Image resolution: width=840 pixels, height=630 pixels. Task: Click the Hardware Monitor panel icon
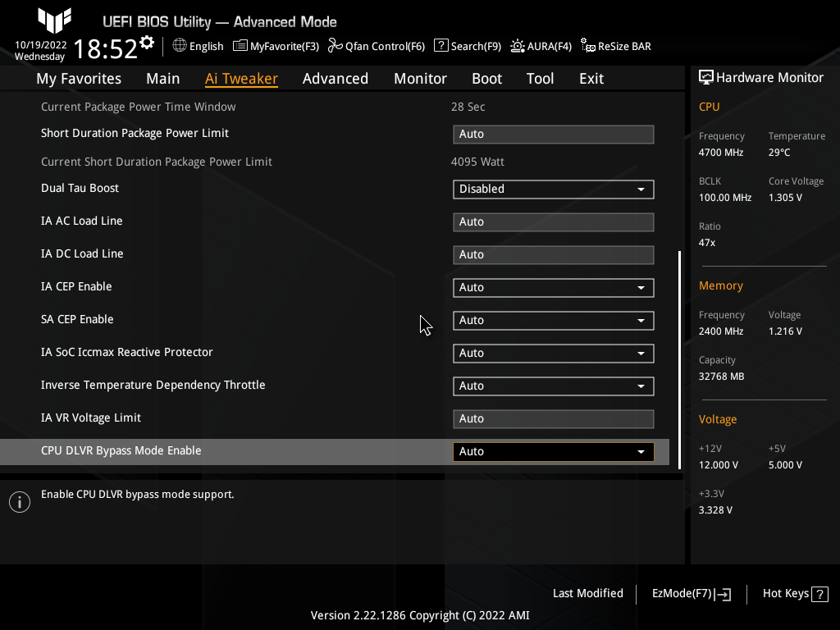pyautogui.click(x=707, y=76)
